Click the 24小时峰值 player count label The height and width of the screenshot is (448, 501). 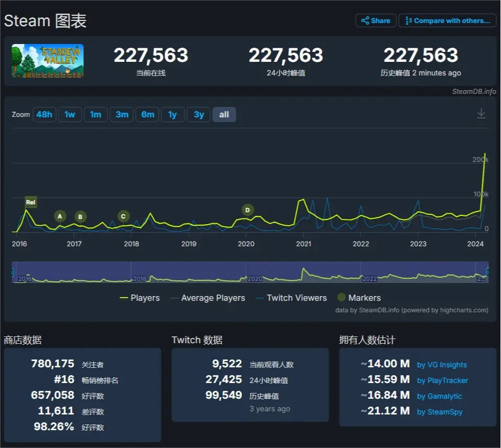point(286,73)
